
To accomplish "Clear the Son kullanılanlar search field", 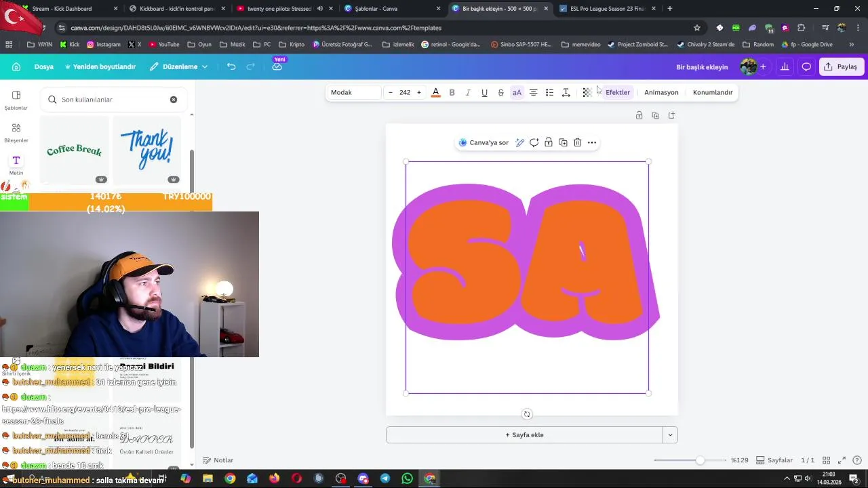I will point(174,100).
